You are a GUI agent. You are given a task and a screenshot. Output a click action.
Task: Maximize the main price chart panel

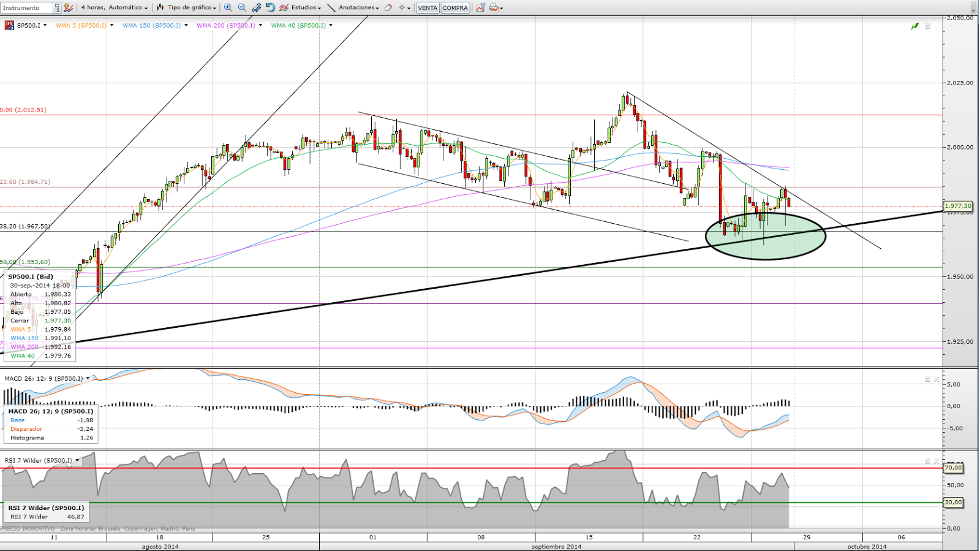click(x=928, y=26)
